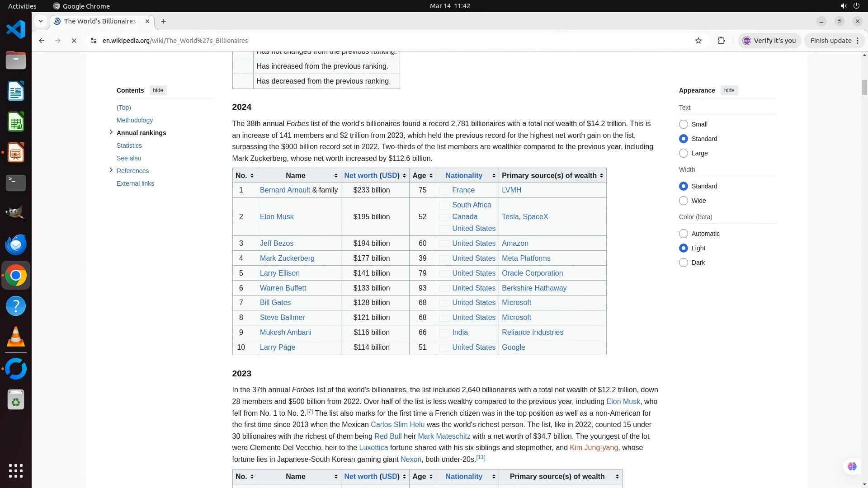View site information icon in the address bar
The height and width of the screenshot is (488, 868).
coord(94,41)
